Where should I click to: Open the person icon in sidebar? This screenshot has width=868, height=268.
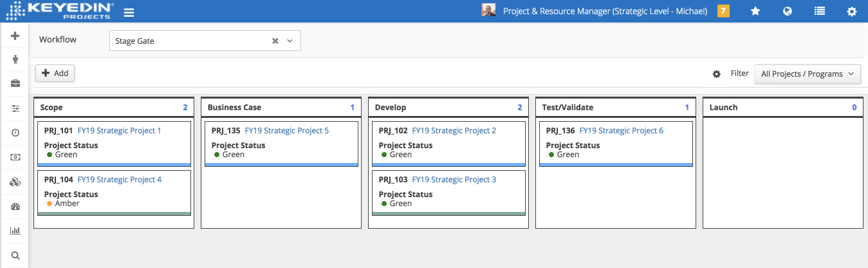[15, 59]
